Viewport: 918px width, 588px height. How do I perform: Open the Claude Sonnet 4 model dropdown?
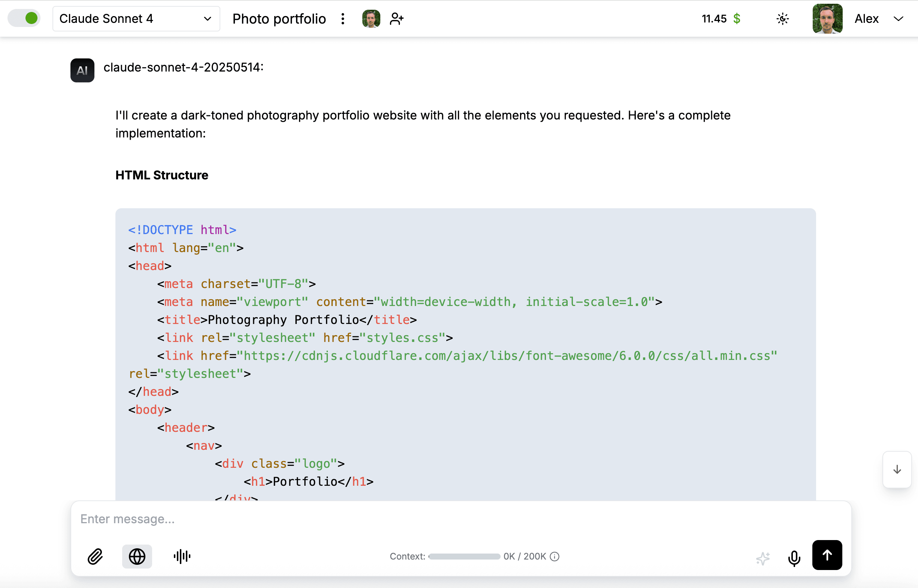click(136, 19)
